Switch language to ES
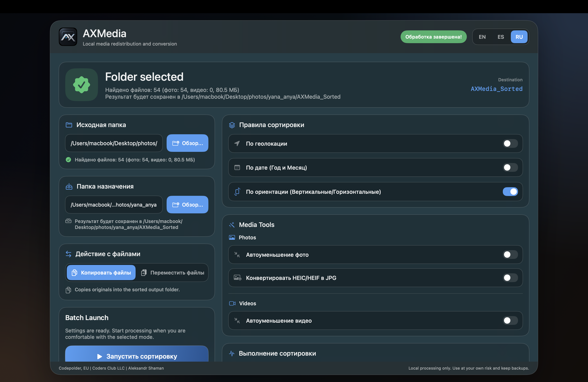588x382 pixels. point(501,37)
